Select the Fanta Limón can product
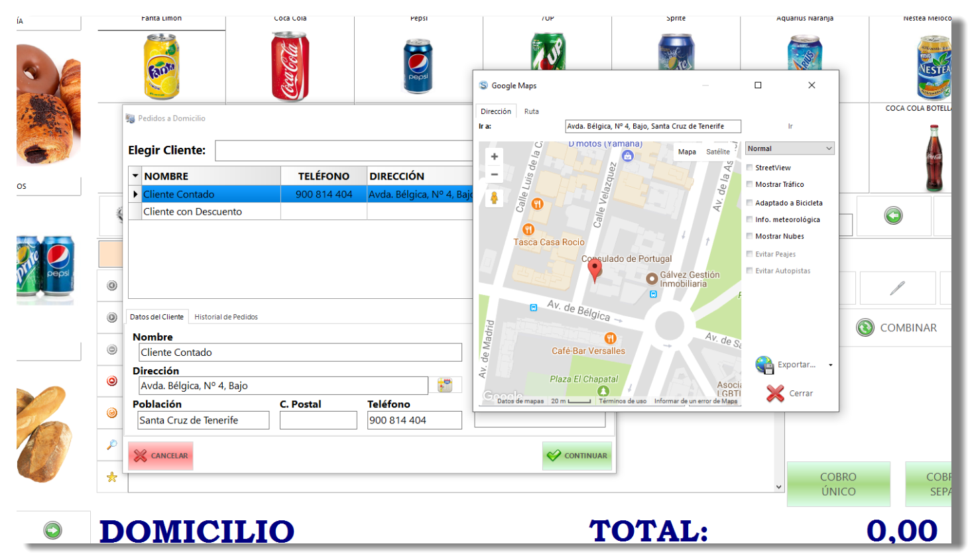 point(162,66)
